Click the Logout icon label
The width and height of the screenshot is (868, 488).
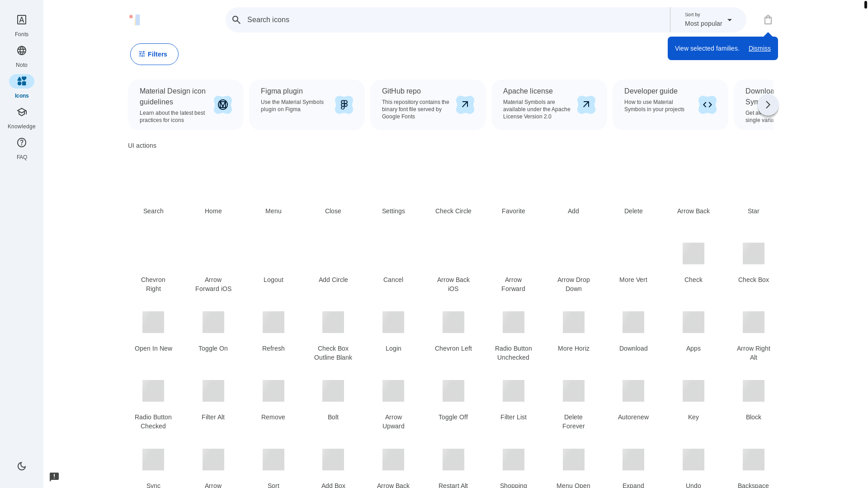tap(273, 280)
